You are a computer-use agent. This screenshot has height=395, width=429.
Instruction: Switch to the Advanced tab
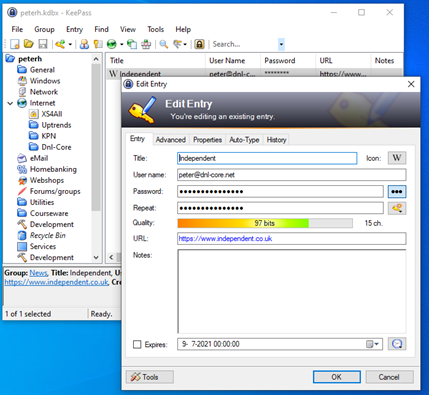(171, 140)
